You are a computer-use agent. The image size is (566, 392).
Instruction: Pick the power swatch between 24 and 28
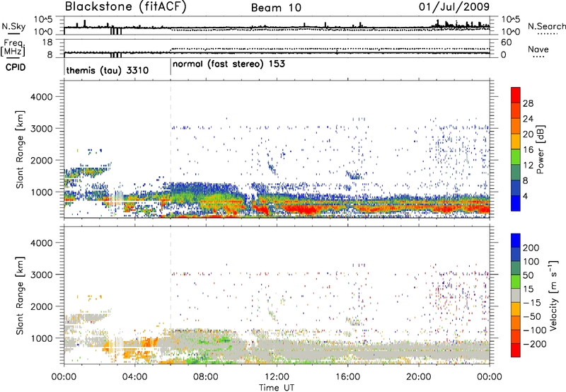(516, 111)
